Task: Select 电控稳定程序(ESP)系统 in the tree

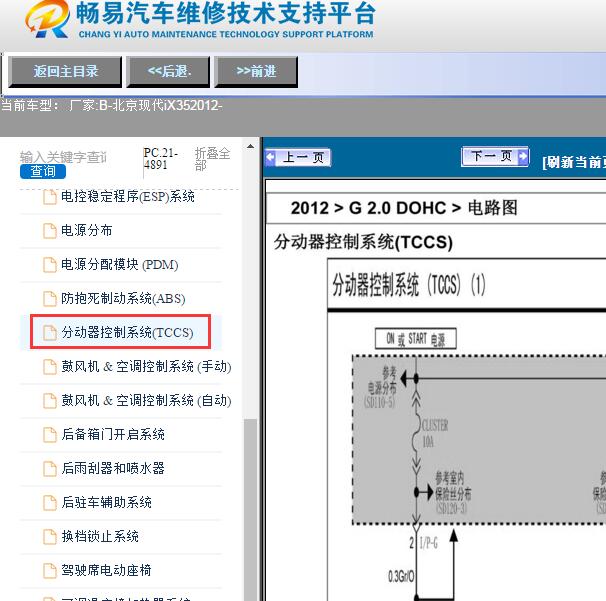Action: (x=128, y=197)
